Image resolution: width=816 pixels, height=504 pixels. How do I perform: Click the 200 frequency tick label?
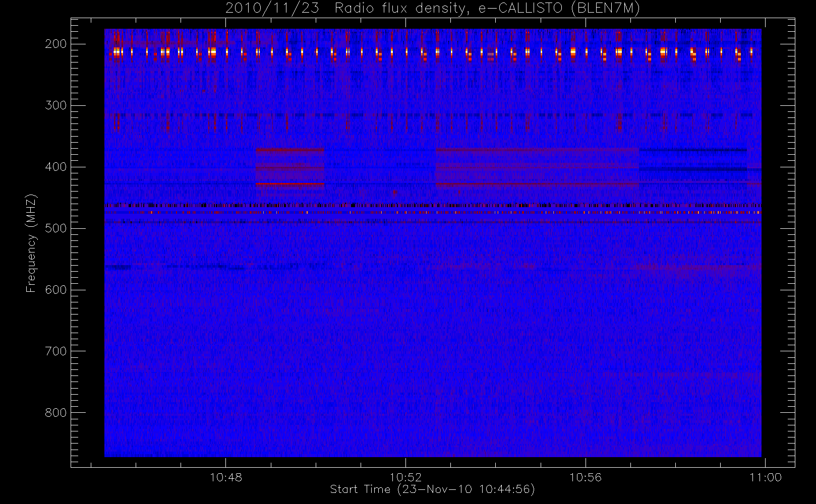pos(56,44)
